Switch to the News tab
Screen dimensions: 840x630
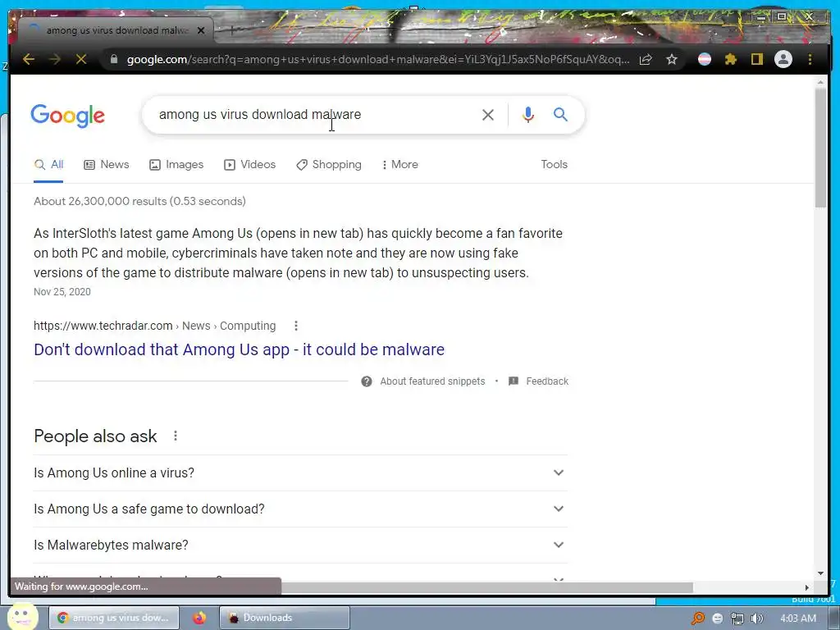pos(107,164)
